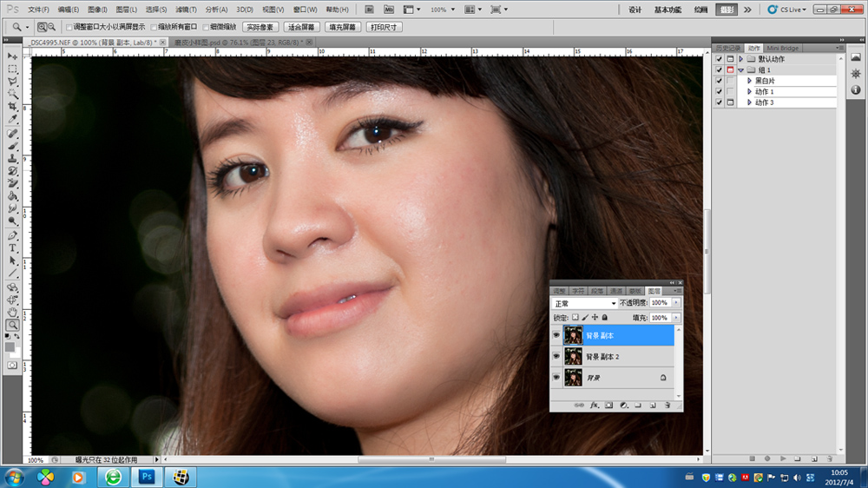Hide the 背景 副本 2 layer

(x=556, y=356)
